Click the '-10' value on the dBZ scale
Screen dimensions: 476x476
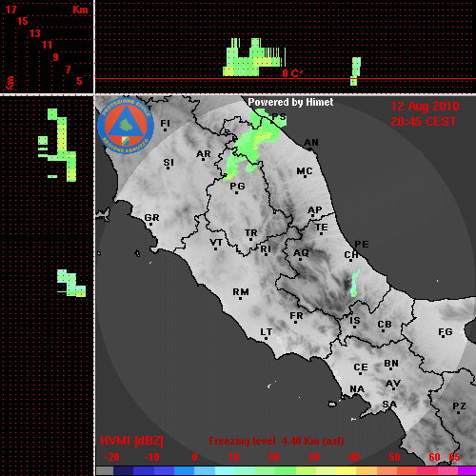151,457
